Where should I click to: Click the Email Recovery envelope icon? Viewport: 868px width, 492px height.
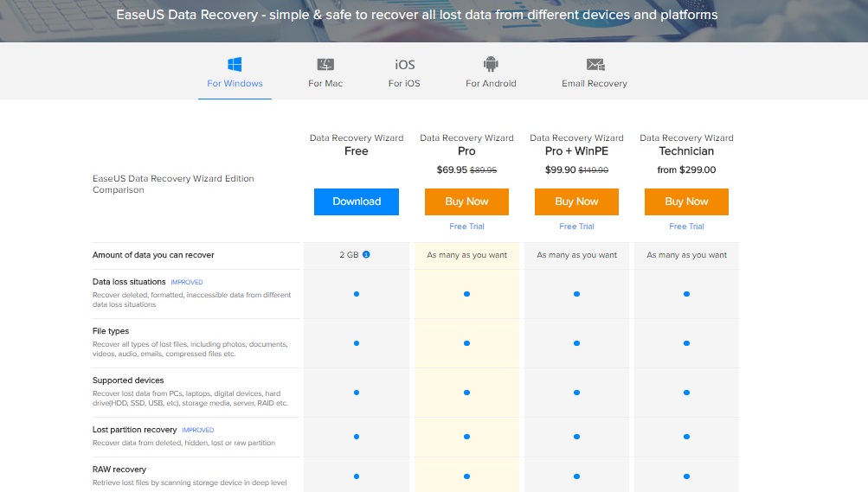595,65
